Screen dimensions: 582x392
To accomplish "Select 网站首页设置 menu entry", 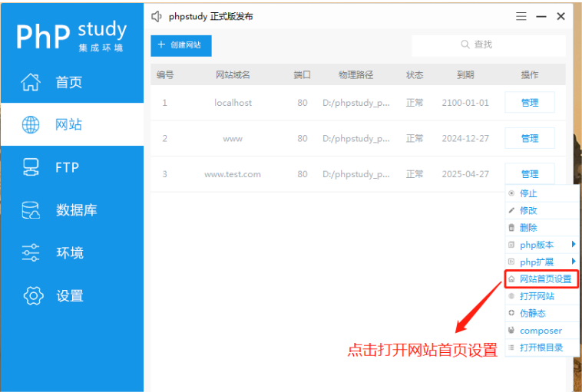I will tap(541, 279).
